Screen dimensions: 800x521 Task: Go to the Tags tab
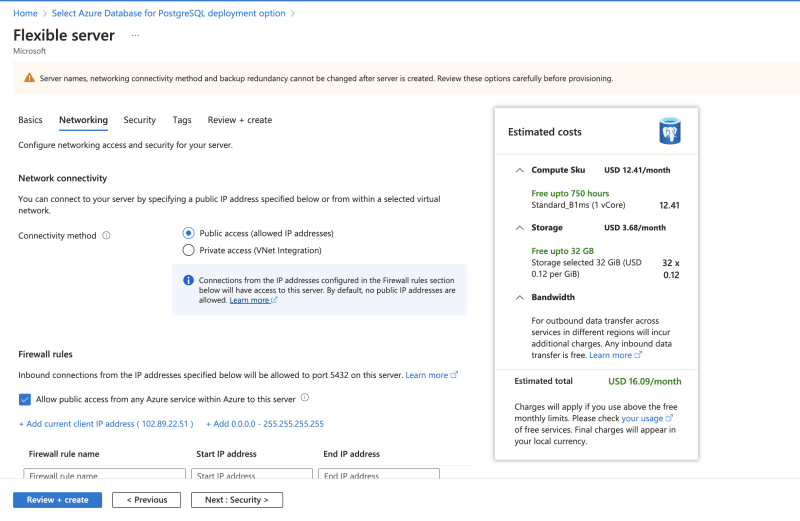tap(182, 120)
